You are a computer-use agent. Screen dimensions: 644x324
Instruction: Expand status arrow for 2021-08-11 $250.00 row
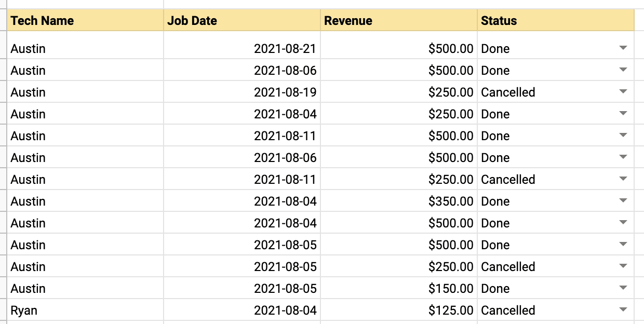pos(623,179)
